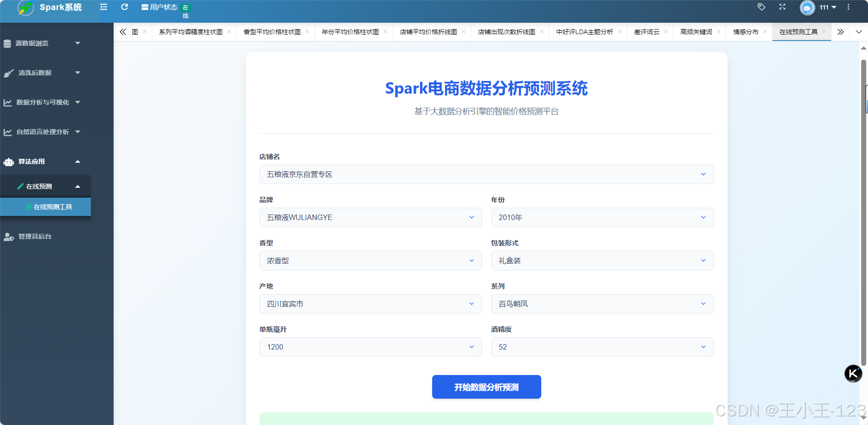Click the page vertical scrollbar thumb
The height and width of the screenshot is (425, 868).
[863, 214]
